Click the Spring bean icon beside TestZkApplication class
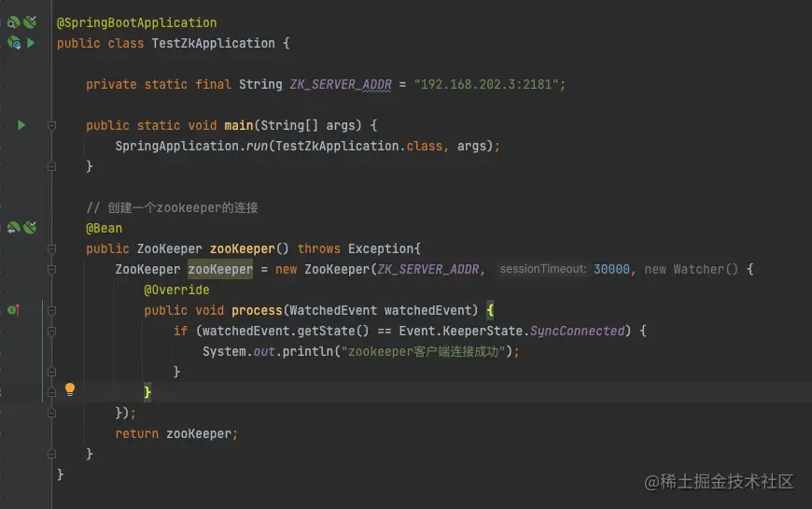812x509 pixels. click(x=14, y=43)
